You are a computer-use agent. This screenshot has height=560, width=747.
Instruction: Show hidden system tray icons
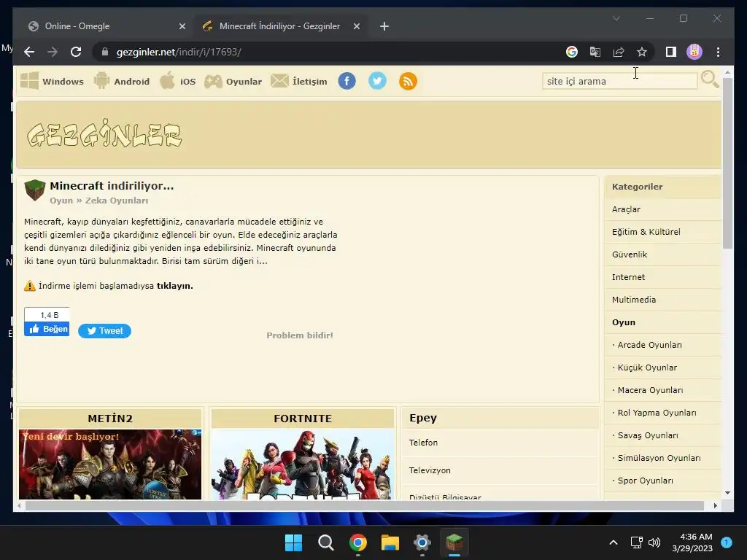[x=614, y=542]
